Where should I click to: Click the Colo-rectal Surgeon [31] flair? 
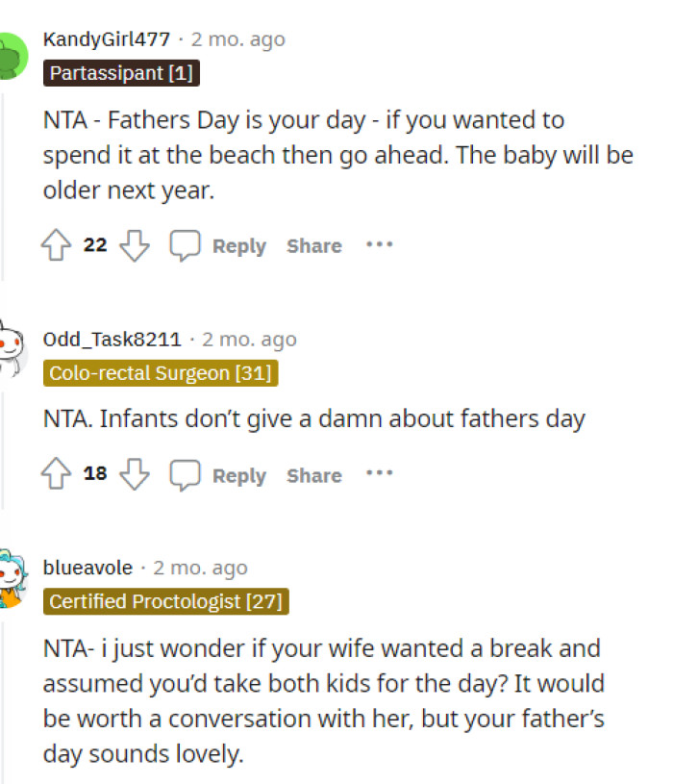[160, 373]
